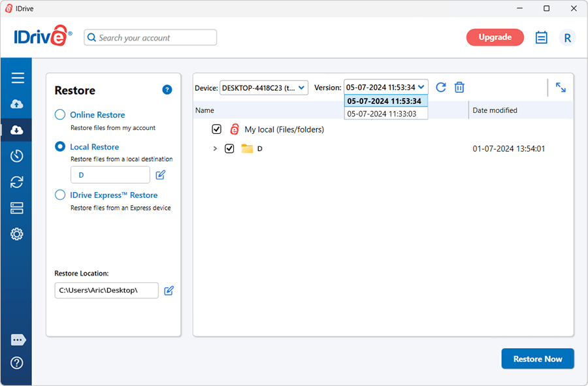
Task: Click the My local (Files/folders) text
Action: pos(284,129)
